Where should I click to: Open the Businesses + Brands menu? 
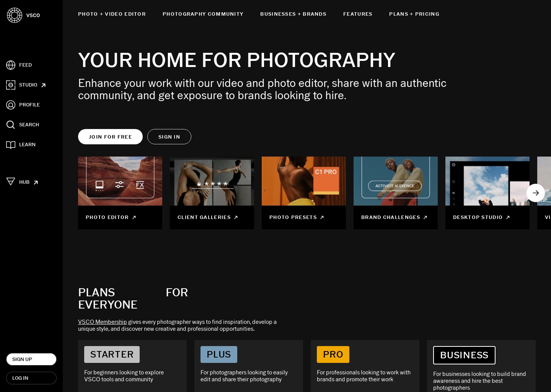click(293, 14)
